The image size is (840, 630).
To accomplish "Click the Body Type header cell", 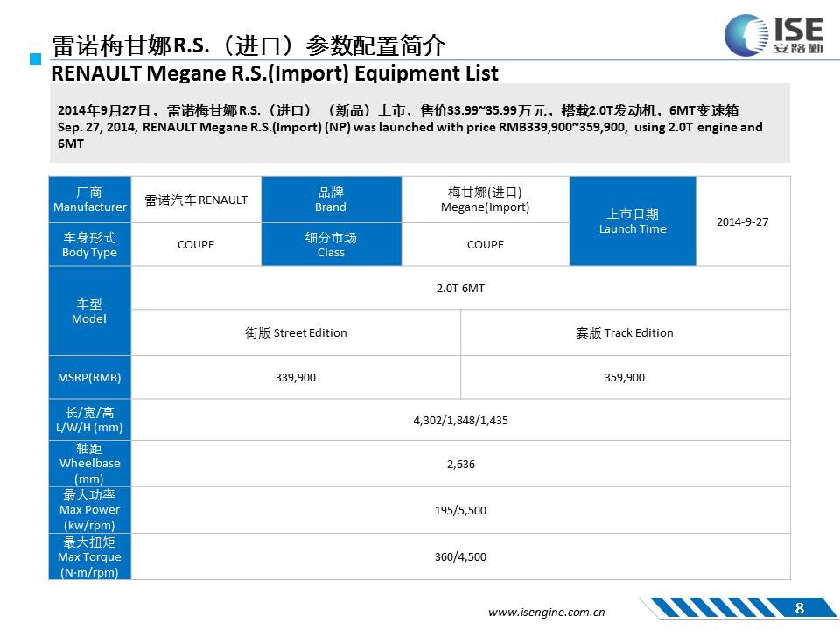I will coord(89,244).
